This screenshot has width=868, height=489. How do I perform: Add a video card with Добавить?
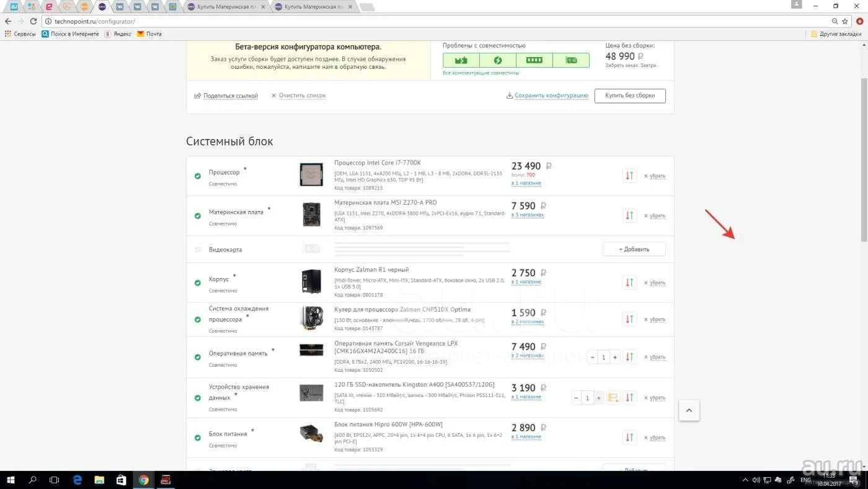point(634,249)
